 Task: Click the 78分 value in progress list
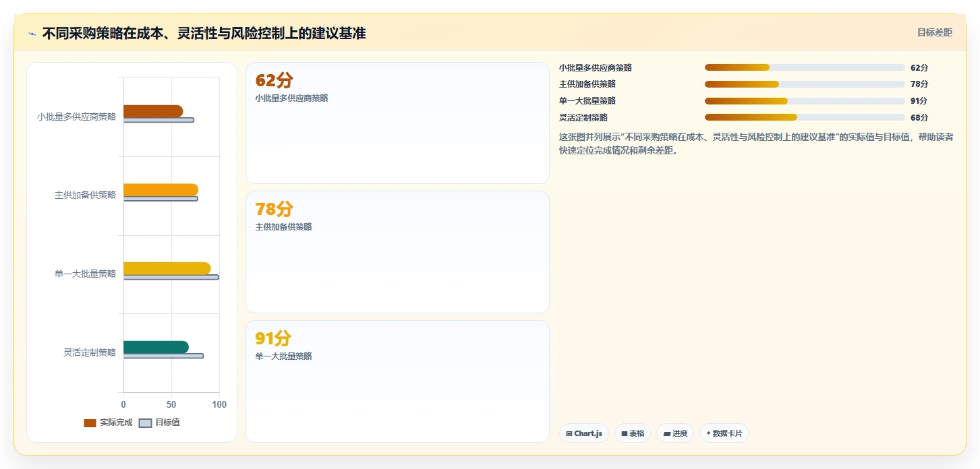[x=919, y=84]
